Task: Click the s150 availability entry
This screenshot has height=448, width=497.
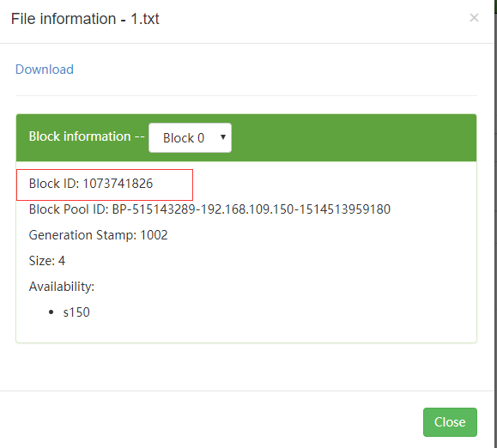Action: [x=76, y=312]
